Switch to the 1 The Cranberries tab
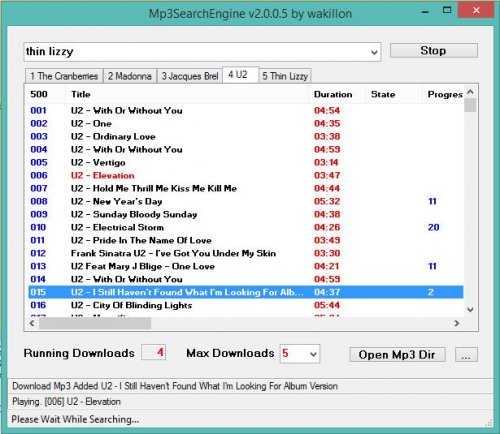500x434 pixels. (x=64, y=76)
